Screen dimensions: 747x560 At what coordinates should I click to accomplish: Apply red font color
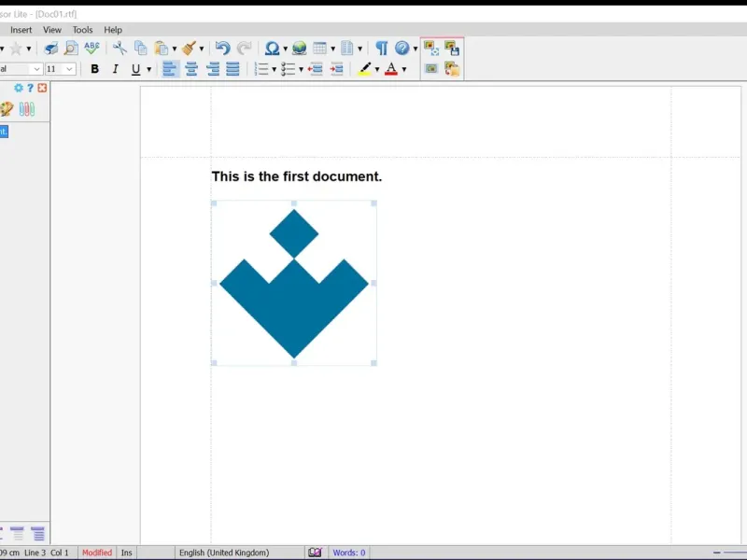coord(391,69)
